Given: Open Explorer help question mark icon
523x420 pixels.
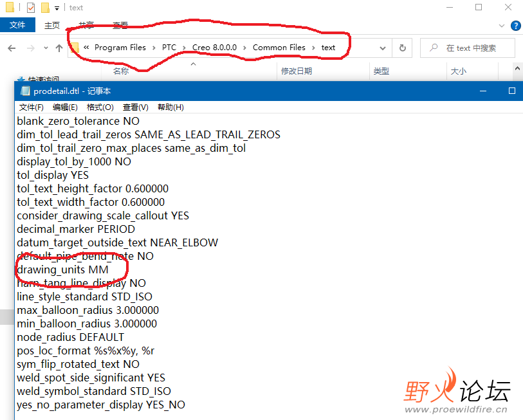Looking at the screenshot, I should tap(516, 26).
